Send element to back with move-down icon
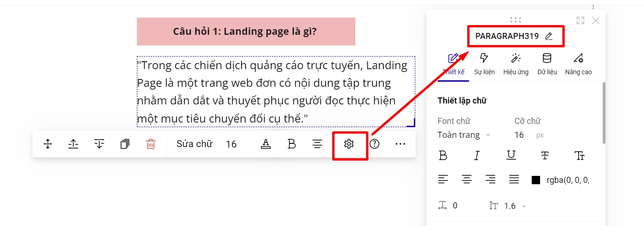 [99, 144]
